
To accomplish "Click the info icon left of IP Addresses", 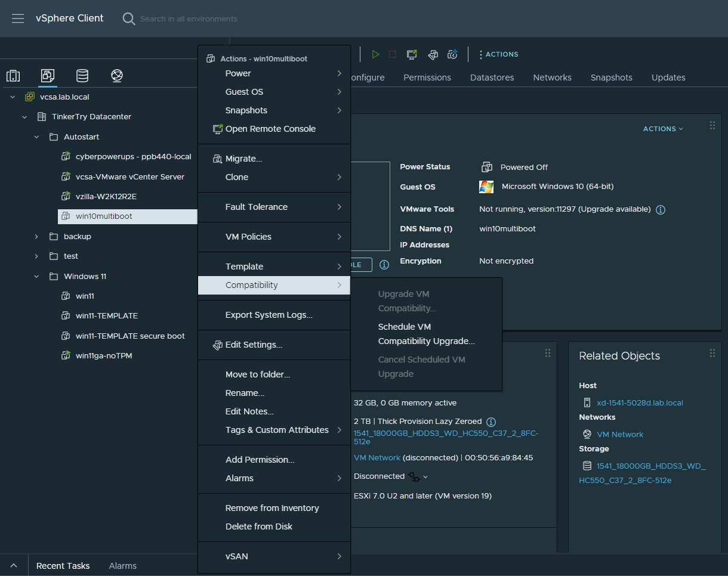I will pyautogui.click(x=384, y=264).
